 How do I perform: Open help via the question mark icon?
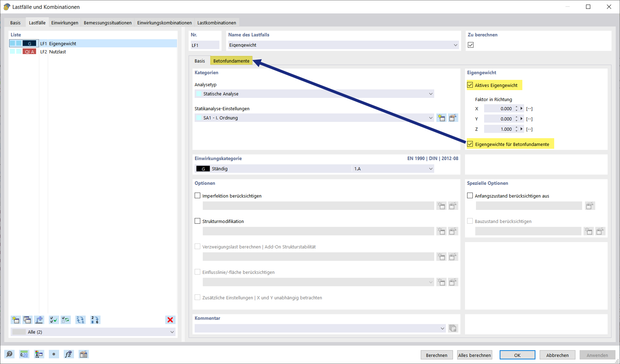point(10,354)
